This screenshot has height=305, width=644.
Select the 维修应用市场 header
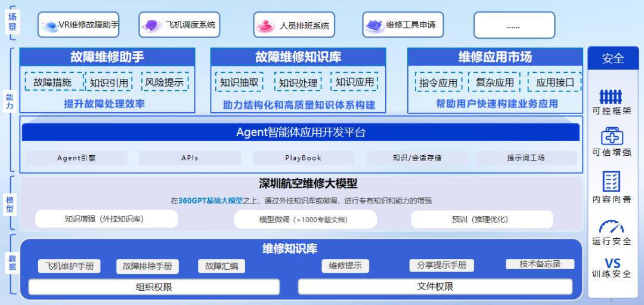pos(495,57)
